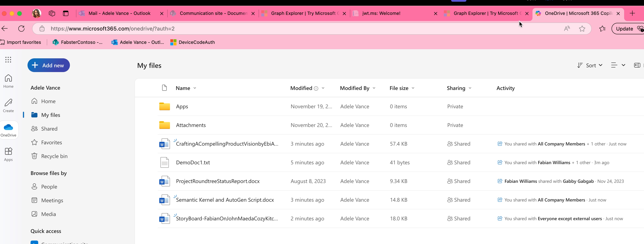
Task: Click the page refresh icon
Action: tap(21, 28)
